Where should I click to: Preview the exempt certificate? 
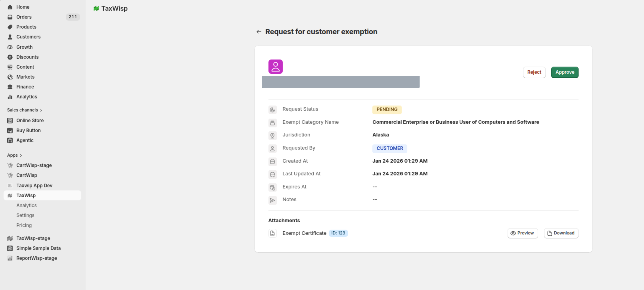point(522,233)
